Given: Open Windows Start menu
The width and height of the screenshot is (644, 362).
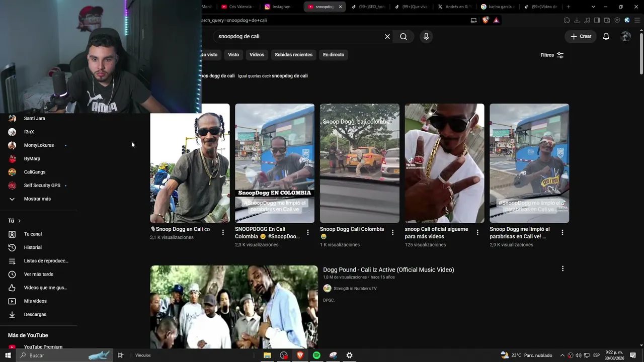Looking at the screenshot, I should coord(8,355).
